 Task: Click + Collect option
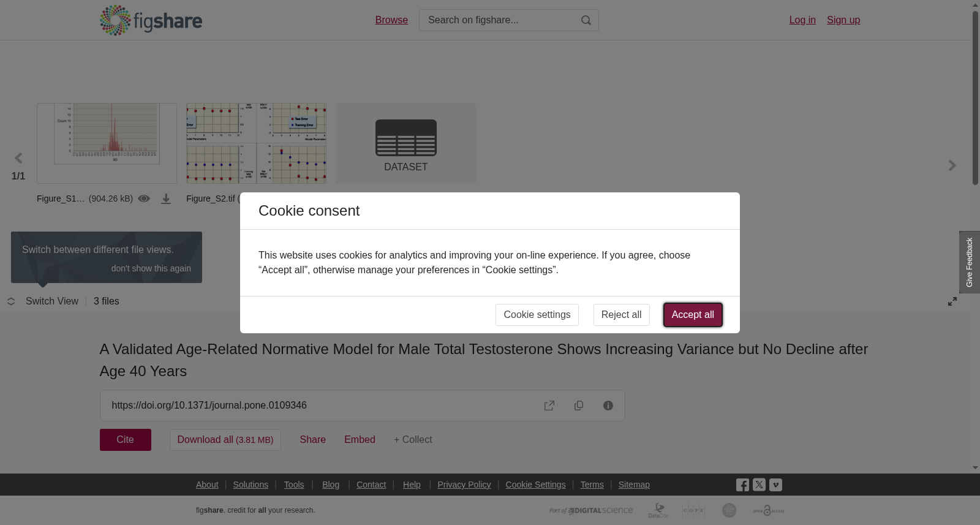click(413, 440)
